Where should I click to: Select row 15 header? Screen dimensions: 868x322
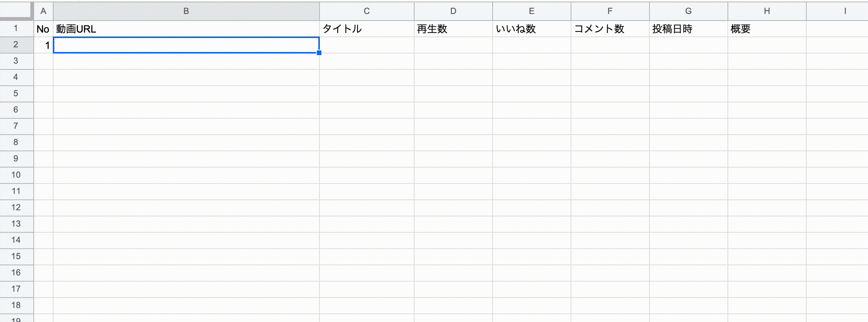pos(17,257)
